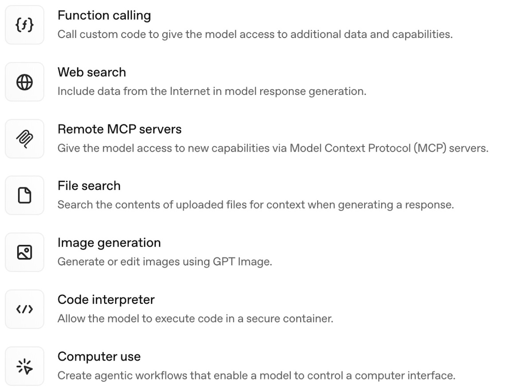Click the "Call custom code" description text

(x=255, y=35)
